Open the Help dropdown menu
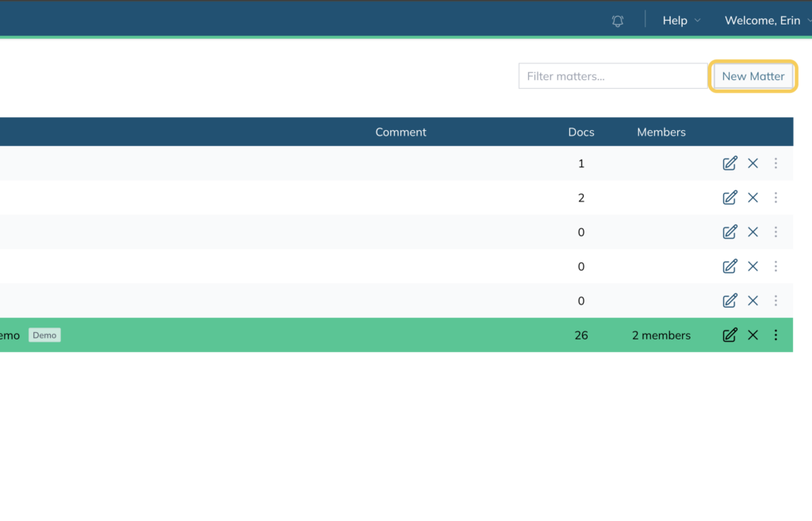812x521 pixels. click(x=681, y=20)
